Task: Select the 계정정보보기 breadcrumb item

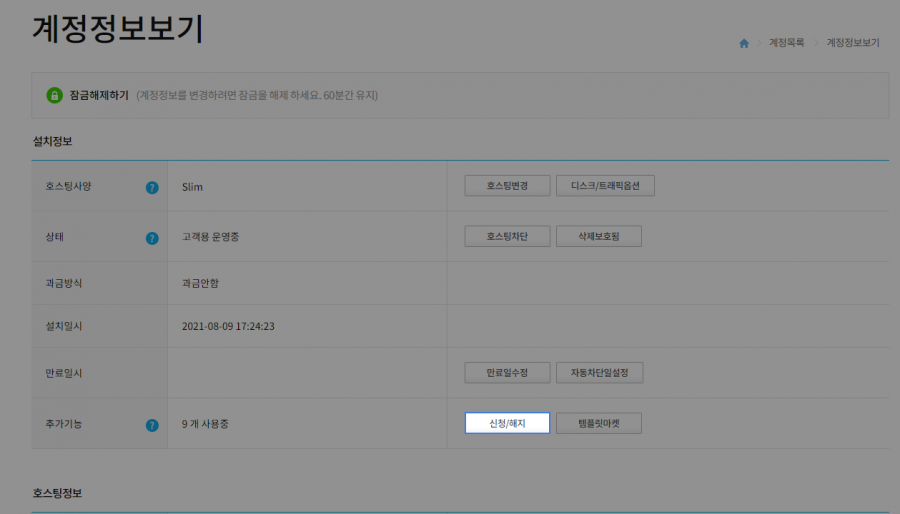Action: (x=853, y=44)
